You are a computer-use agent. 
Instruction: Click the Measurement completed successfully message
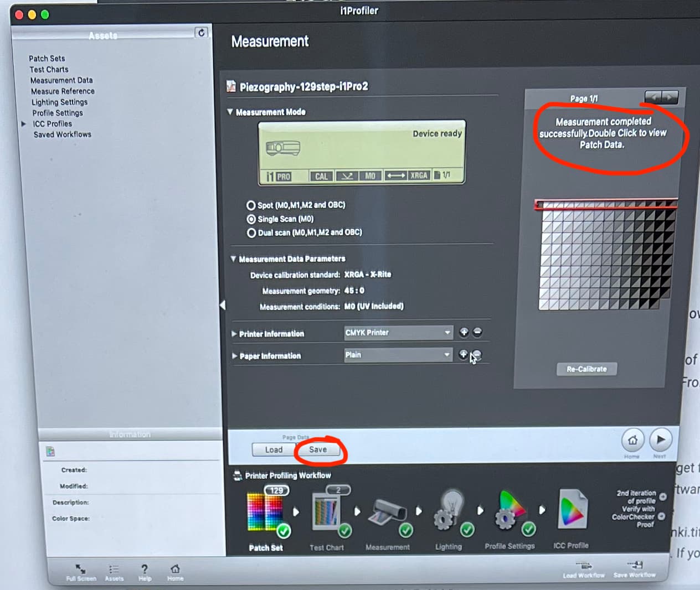point(603,133)
